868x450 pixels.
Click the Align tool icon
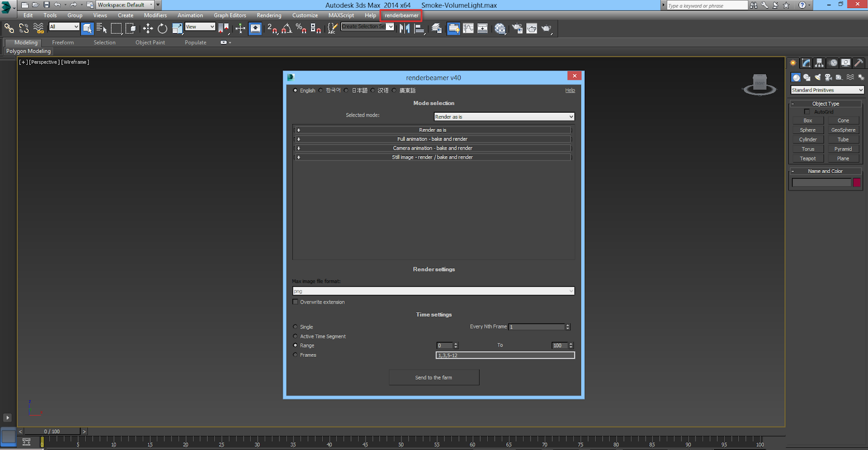click(x=419, y=28)
